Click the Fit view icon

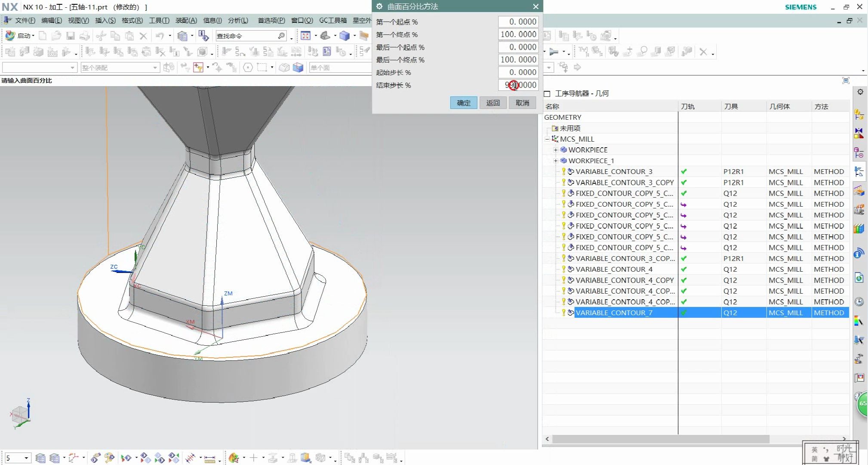point(305,36)
